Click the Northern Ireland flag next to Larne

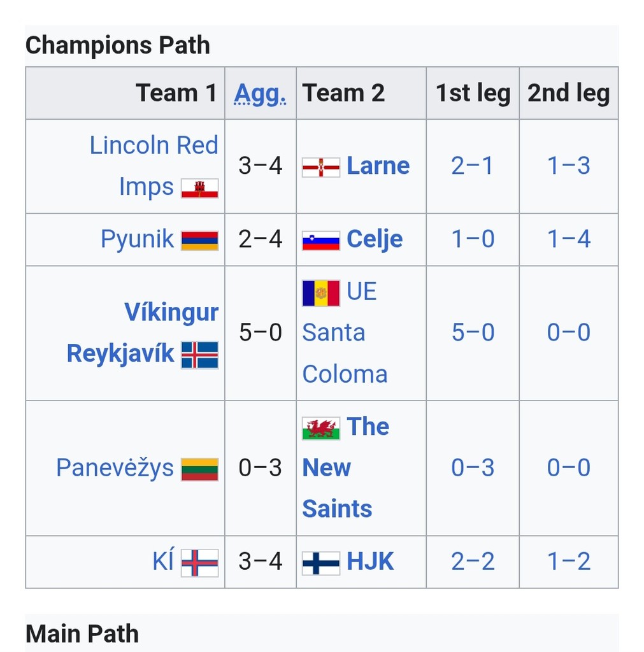[321, 167]
